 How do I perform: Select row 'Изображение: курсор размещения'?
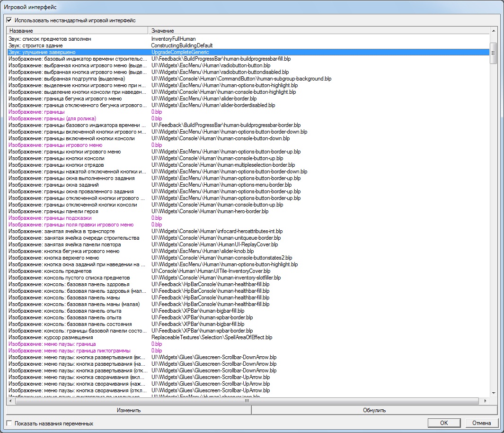(x=248, y=337)
